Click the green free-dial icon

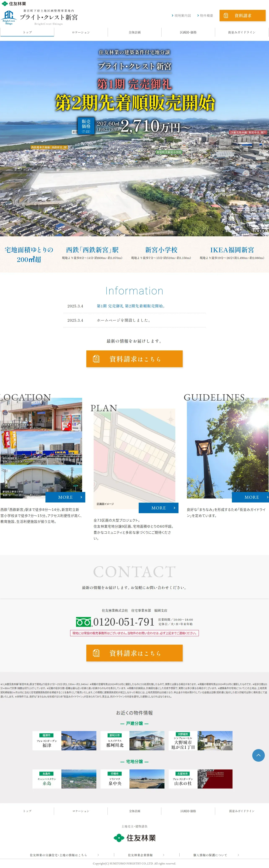pos(84,622)
